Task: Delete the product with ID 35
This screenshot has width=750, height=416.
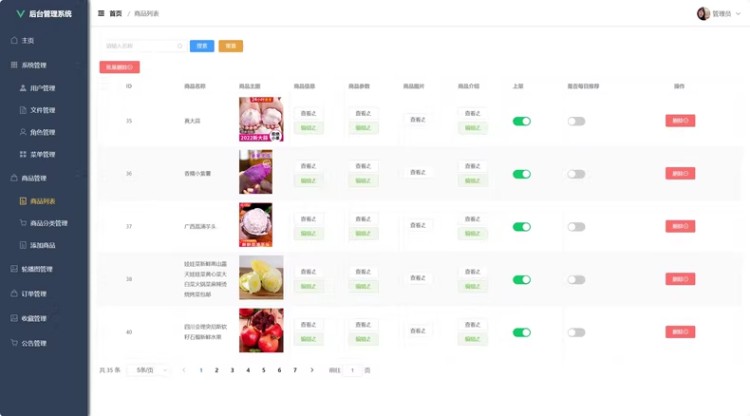Action: [680, 121]
